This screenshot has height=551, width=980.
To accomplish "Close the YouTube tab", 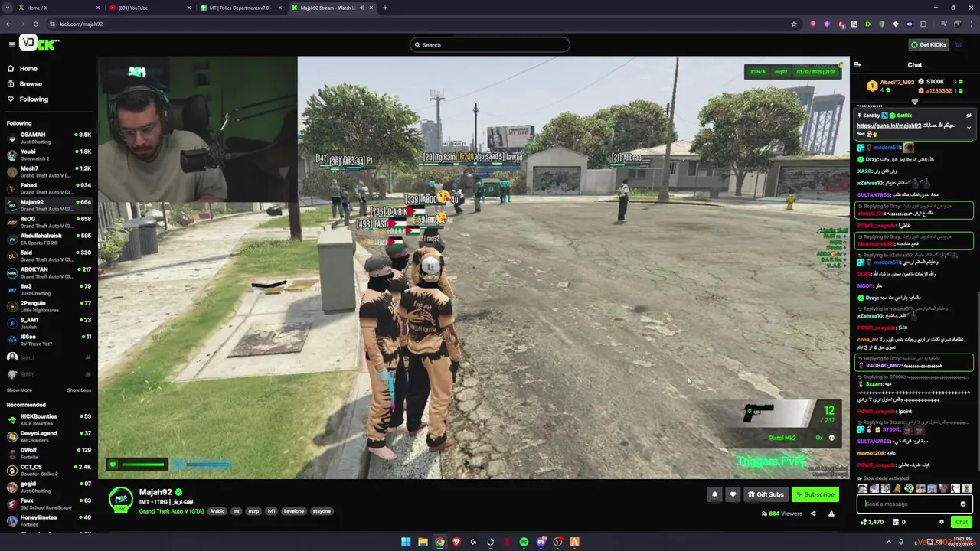I will (188, 8).
